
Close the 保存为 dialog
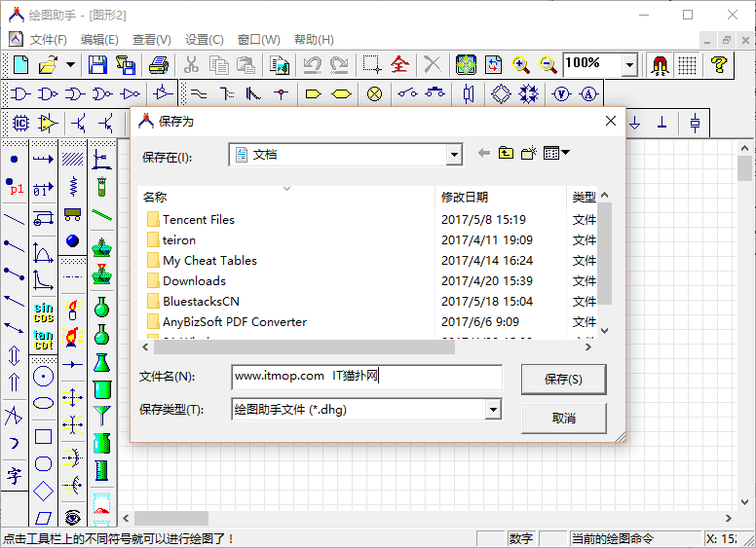pyautogui.click(x=611, y=121)
